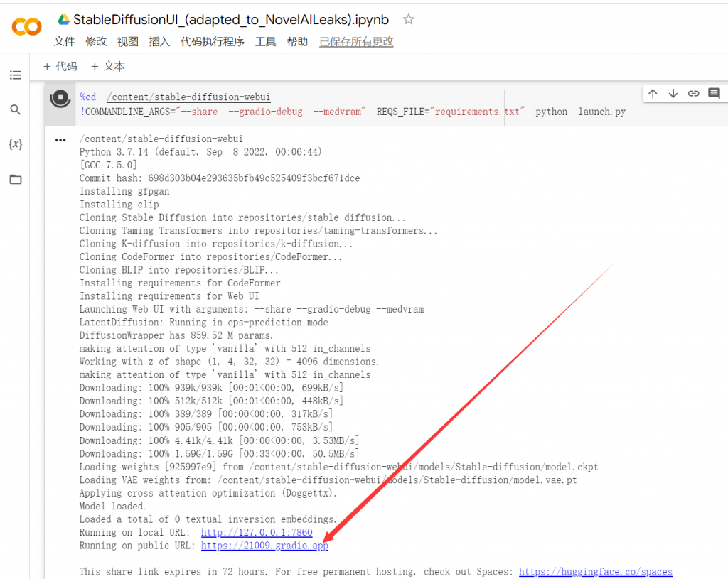728x579 pixels.
Task: Star the notebook title
Action: pyautogui.click(x=408, y=20)
